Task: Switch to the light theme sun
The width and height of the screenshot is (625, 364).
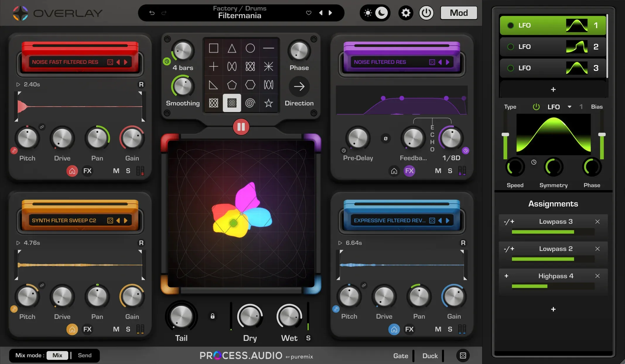Action: click(368, 13)
